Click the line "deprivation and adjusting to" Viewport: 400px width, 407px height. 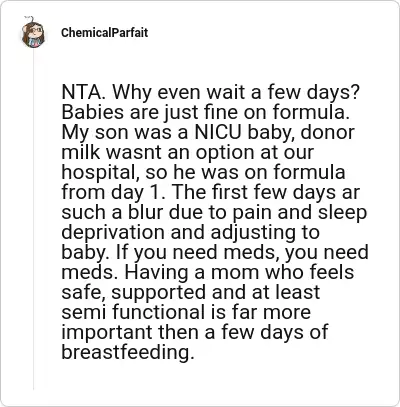click(191, 233)
